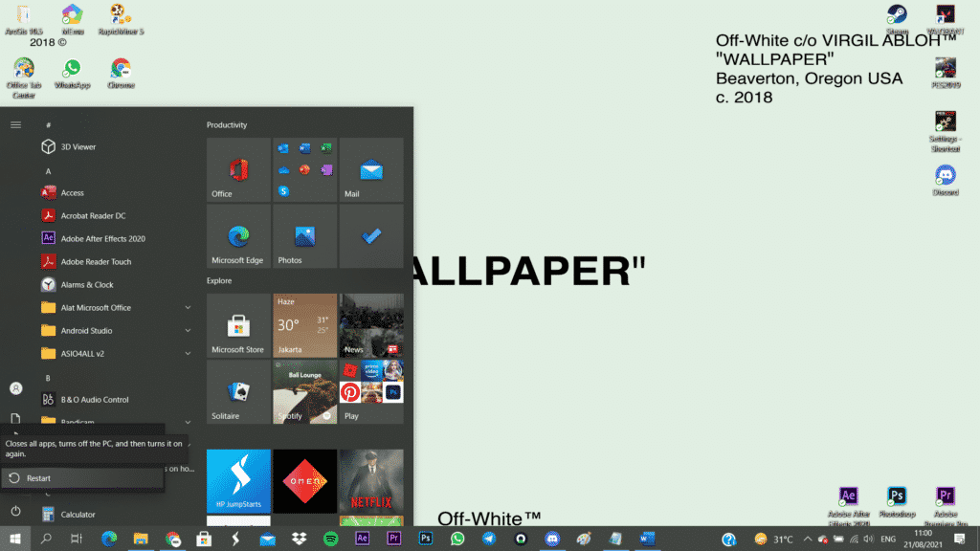Open taskbar Search

pos(46,539)
